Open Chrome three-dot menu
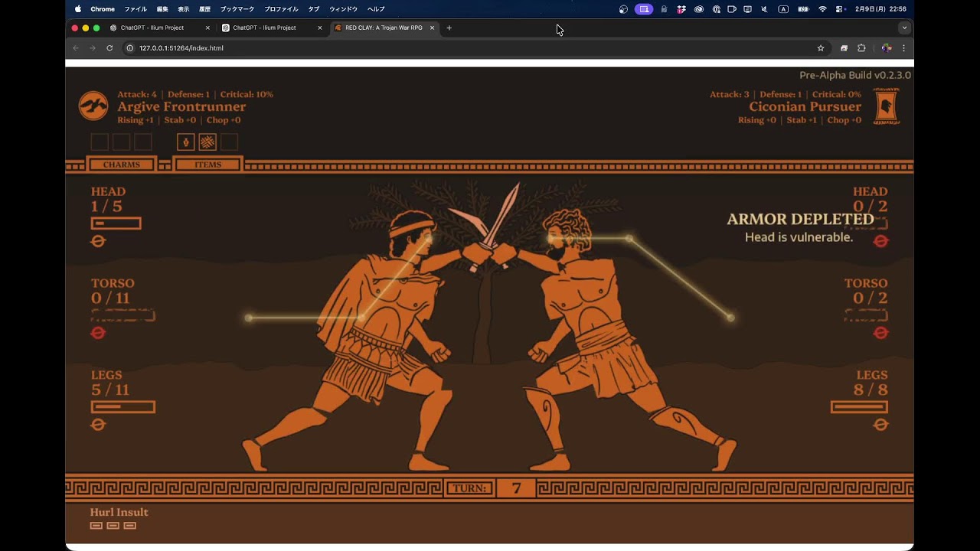Image resolution: width=980 pixels, height=551 pixels. pyautogui.click(x=903, y=48)
